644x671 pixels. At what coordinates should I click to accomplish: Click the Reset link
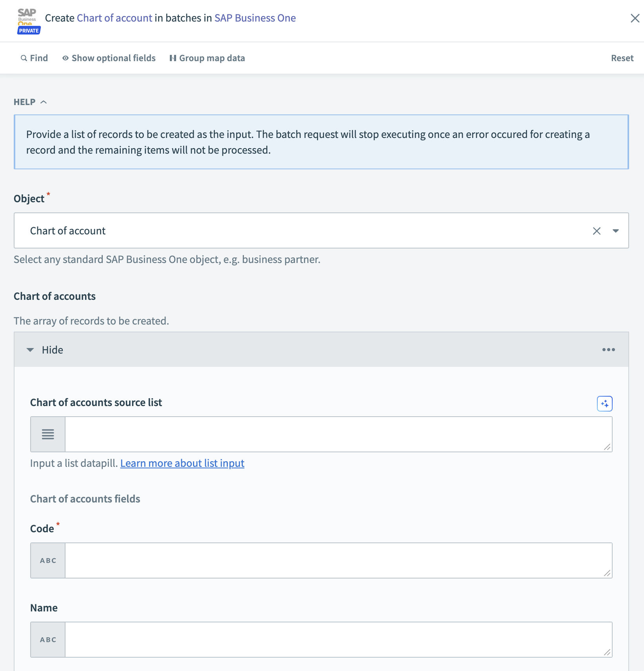pyautogui.click(x=622, y=58)
